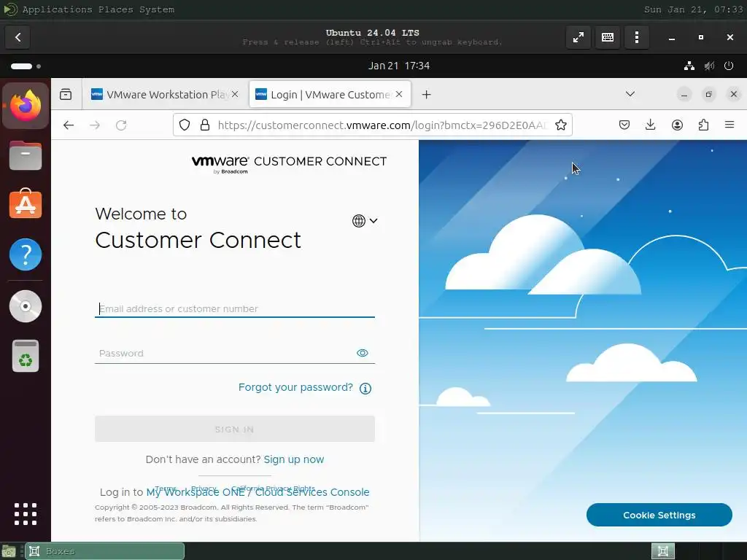Open the Applications menu
The height and width of the screenshot is (560, 747).
tap(57, 9)
